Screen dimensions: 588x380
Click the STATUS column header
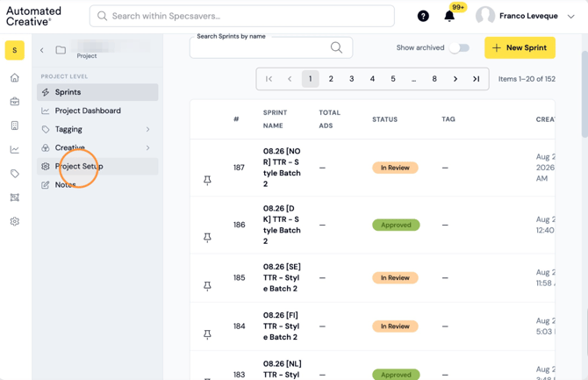(x=384, y=119)
